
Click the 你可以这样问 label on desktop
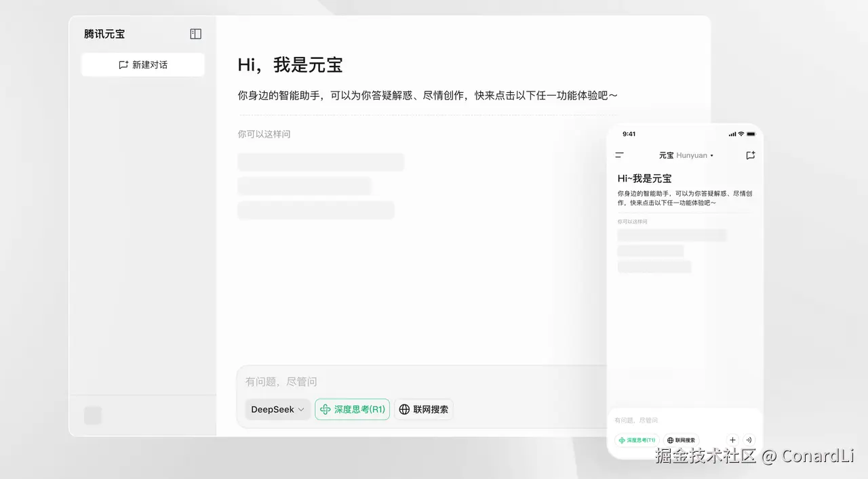[264, 134]
